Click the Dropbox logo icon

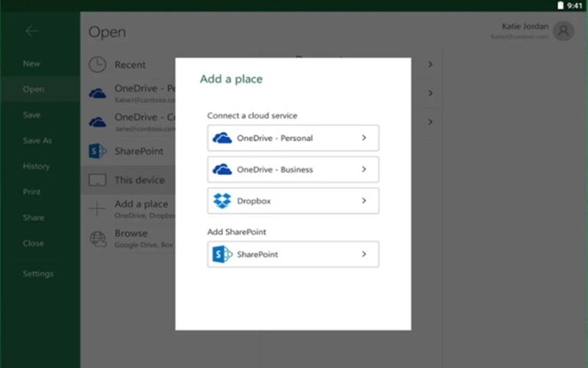click(222, 200)
